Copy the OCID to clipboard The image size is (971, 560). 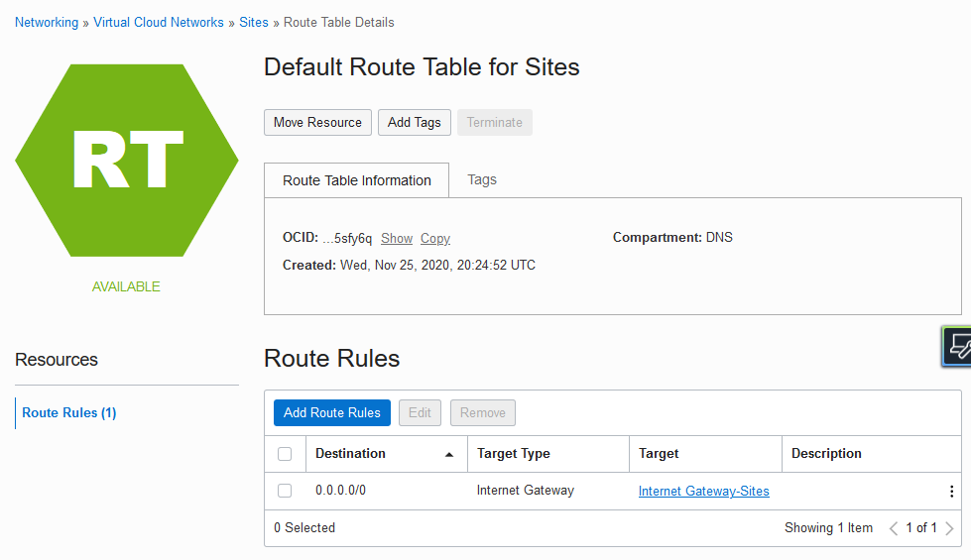pyautogui.click(x=435, y=238)
